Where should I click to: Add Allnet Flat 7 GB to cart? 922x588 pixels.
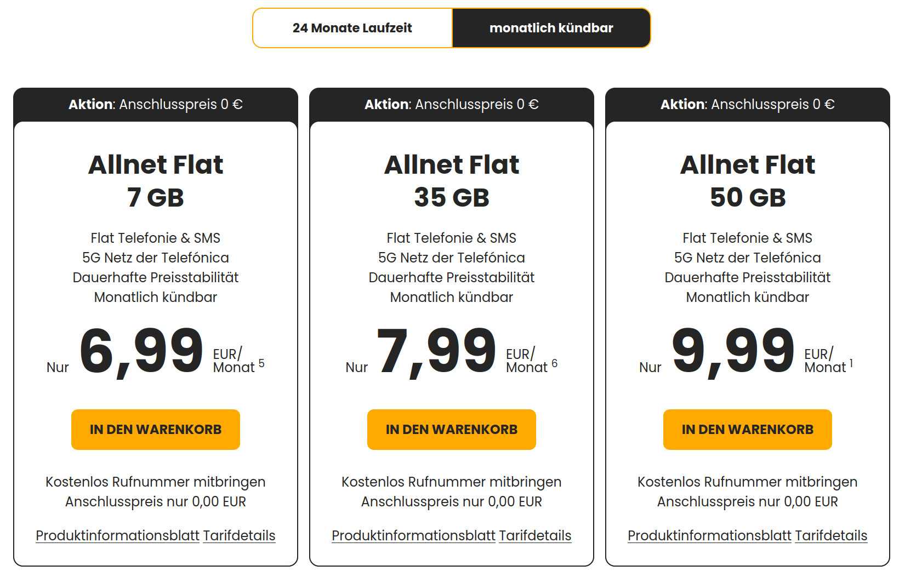pos(155,430)
